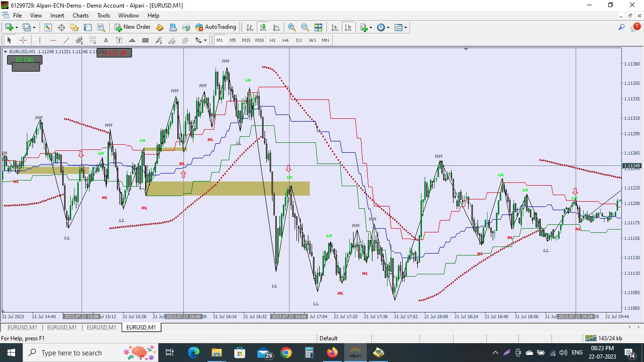
Task: Open the View menu
Action: 36,16
